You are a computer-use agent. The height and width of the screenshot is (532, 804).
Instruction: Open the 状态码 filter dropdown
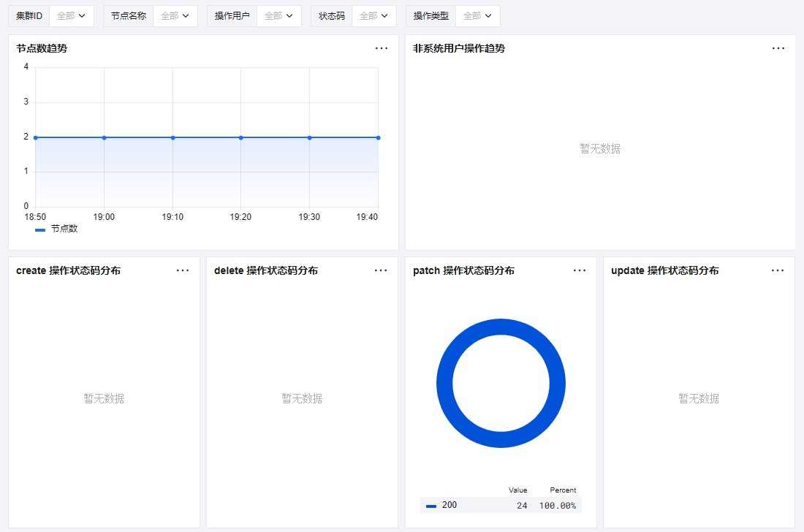374,16
